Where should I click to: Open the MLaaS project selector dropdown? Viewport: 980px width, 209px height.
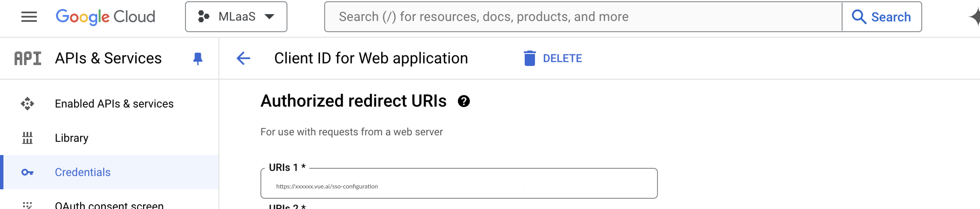pyautogui.click(x=236, y=17)
